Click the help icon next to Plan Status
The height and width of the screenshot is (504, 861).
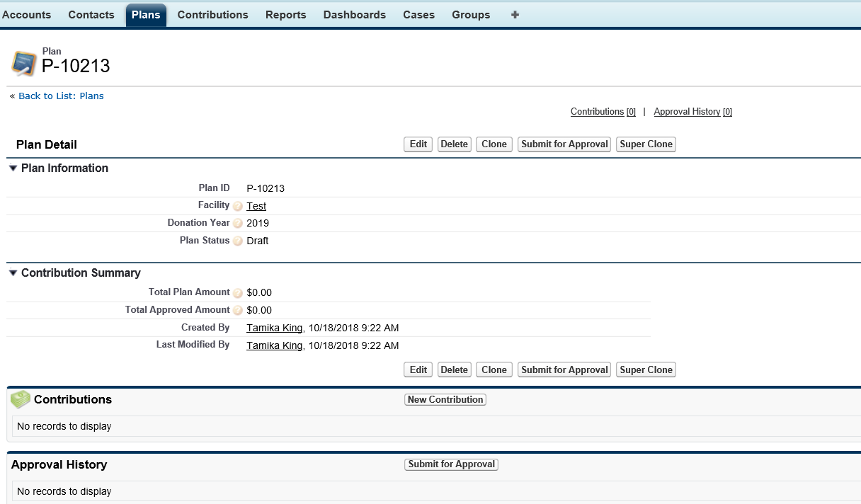(238, 241)
